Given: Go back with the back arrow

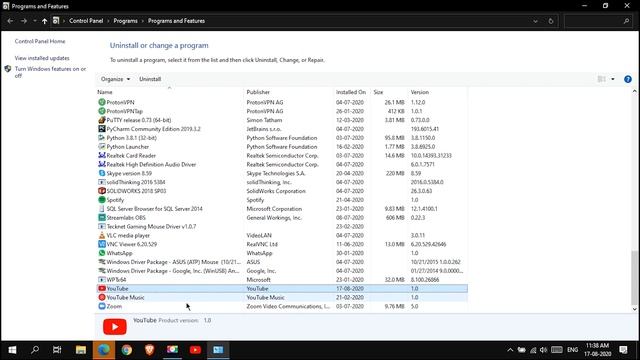Looking at the screenshot, I should pyautogui.click(x=10, y=21).
